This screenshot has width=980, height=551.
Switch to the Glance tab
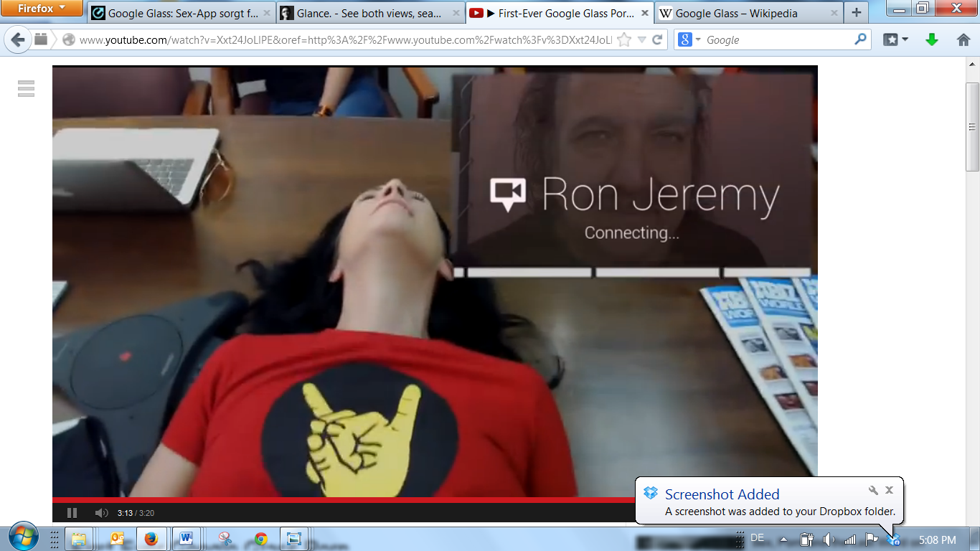(x=370, y=13)
